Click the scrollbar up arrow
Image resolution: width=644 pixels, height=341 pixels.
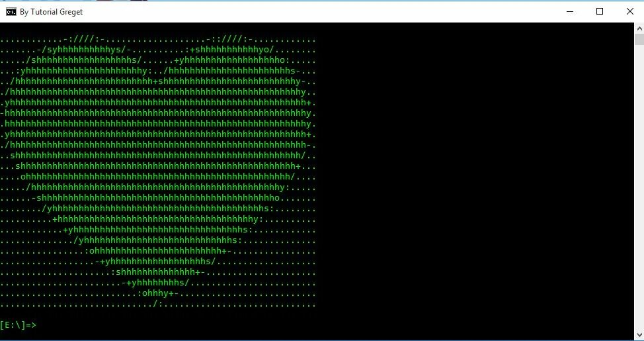pyautogui.click(x=639, y=28)
